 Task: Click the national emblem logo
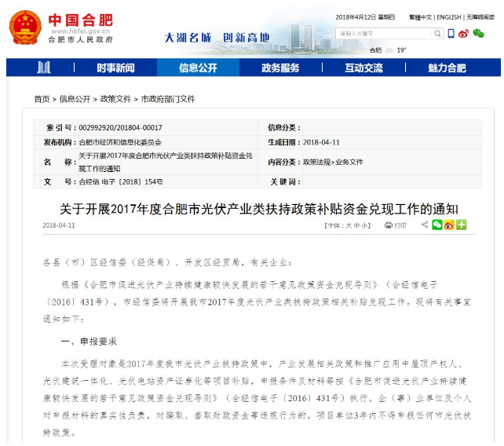[24, 27]
